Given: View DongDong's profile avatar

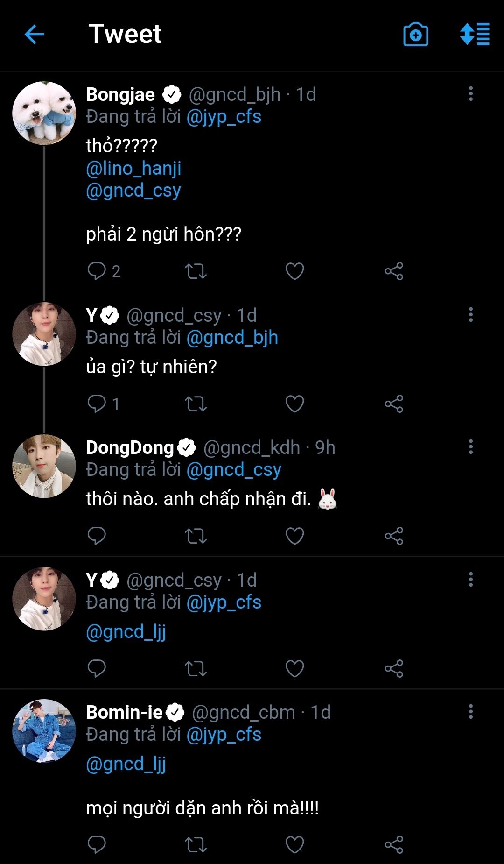Looking at the screenshot, I should pos(44,466).
